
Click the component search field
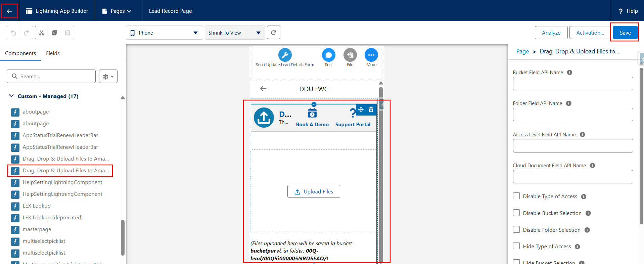51,76
